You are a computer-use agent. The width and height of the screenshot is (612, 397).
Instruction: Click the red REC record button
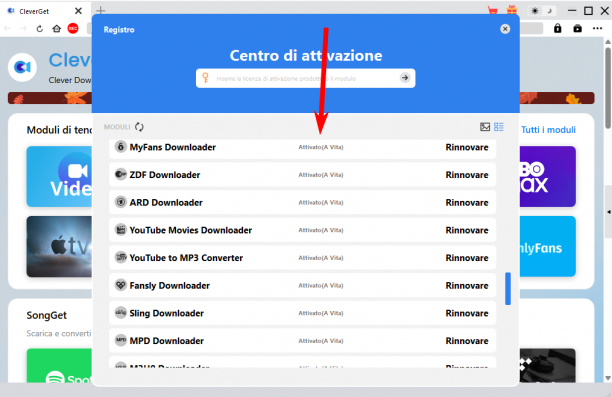click(x=73, y=28)
